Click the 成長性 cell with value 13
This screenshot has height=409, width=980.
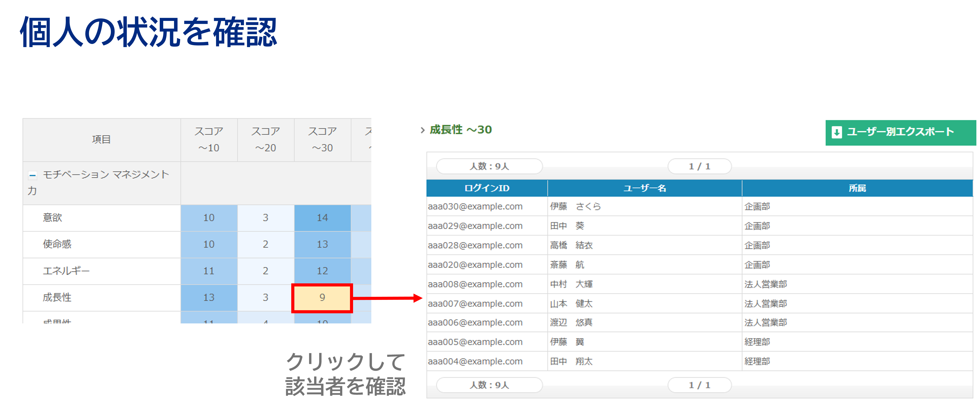(209, 298)
